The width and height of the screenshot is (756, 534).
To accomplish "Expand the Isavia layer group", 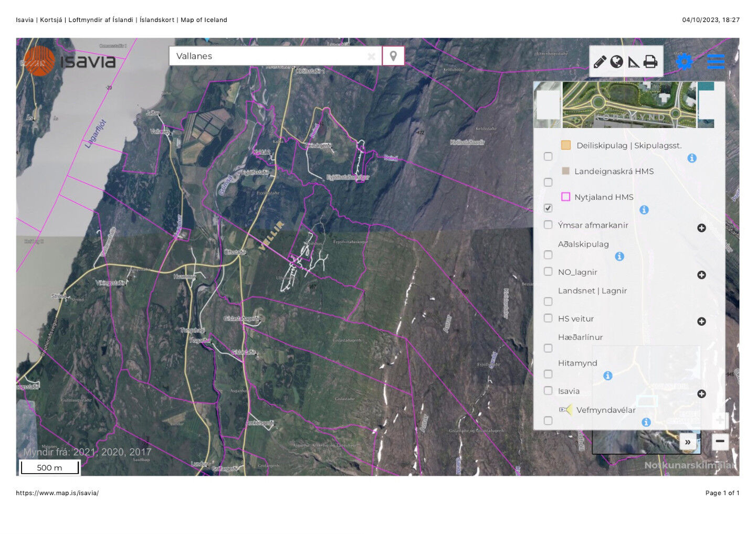I will 701,394.
